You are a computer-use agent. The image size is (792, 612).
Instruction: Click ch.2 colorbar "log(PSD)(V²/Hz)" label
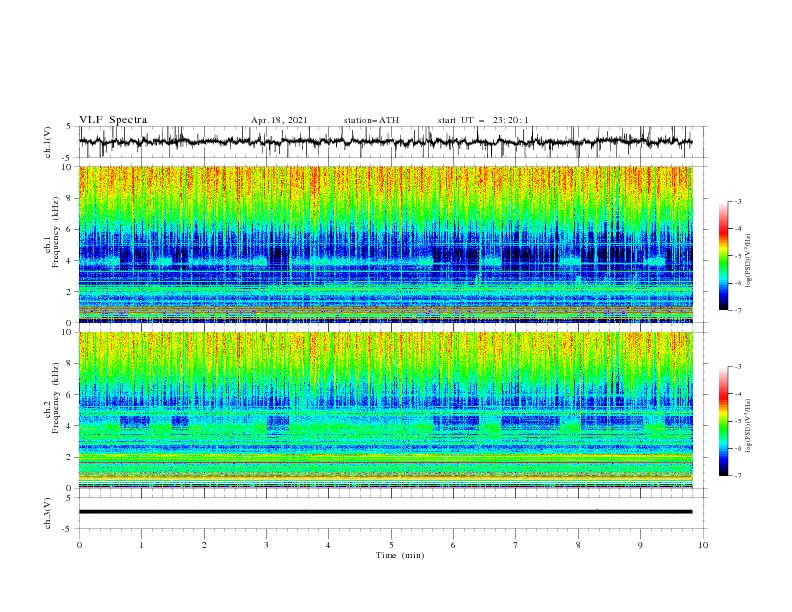[748, 426]
